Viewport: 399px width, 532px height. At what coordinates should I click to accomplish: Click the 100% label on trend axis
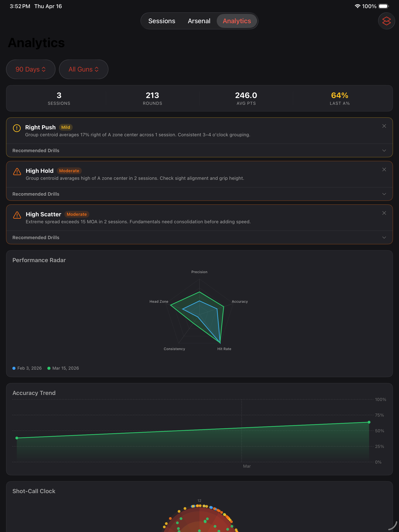(380, 399)
